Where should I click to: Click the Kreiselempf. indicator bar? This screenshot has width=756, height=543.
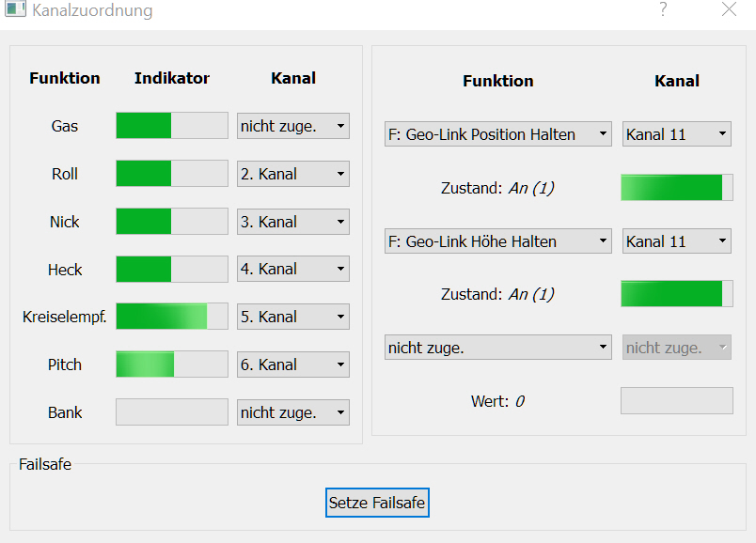point(171,317)
